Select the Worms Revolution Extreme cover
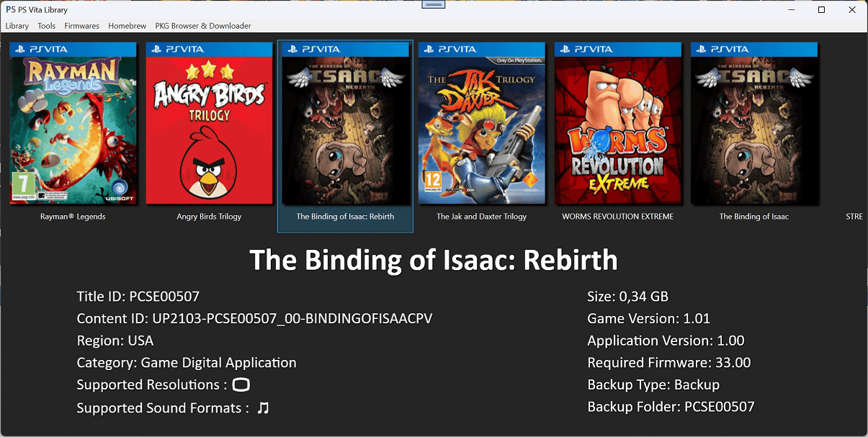Screen dimensions: 868x437 [x=617, y=123]
